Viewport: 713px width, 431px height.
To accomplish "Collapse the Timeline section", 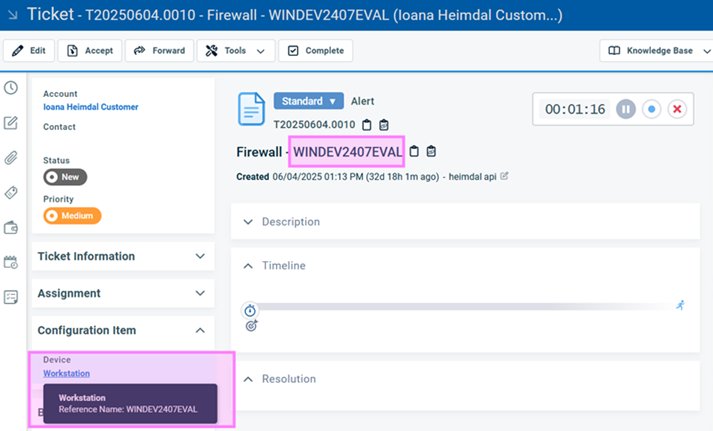I will coord(248,266).
